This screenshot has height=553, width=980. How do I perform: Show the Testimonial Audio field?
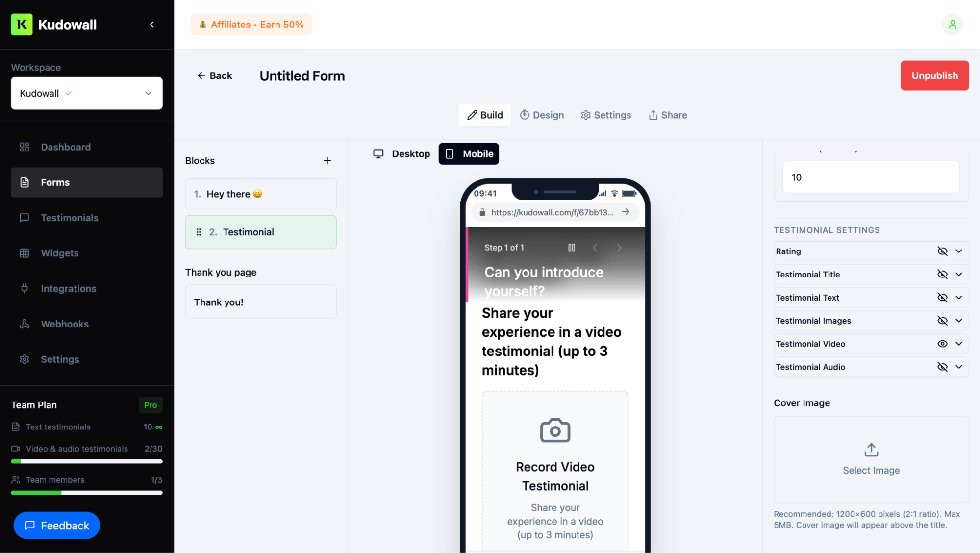point(942,367)
